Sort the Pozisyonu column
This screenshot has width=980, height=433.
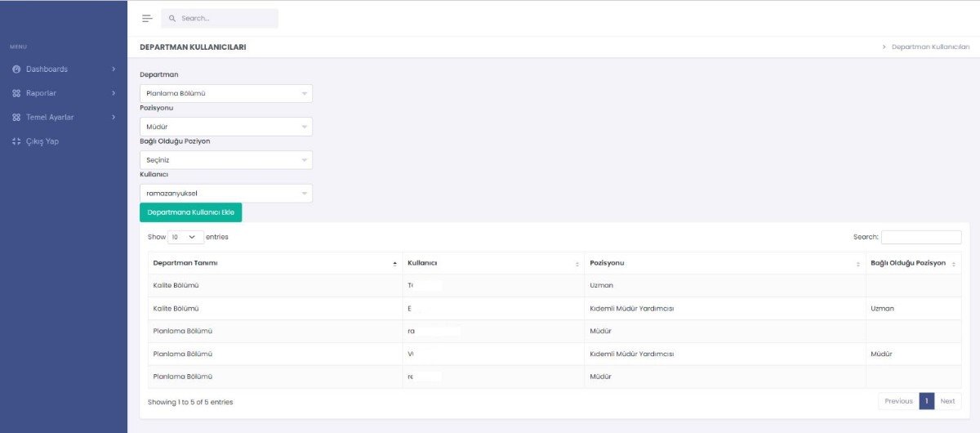(x=857, y=264)
